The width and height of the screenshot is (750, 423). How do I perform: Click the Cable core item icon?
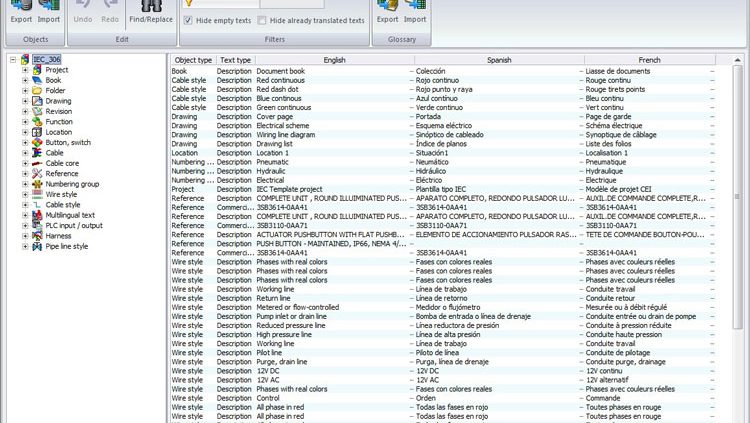[37, 163]
